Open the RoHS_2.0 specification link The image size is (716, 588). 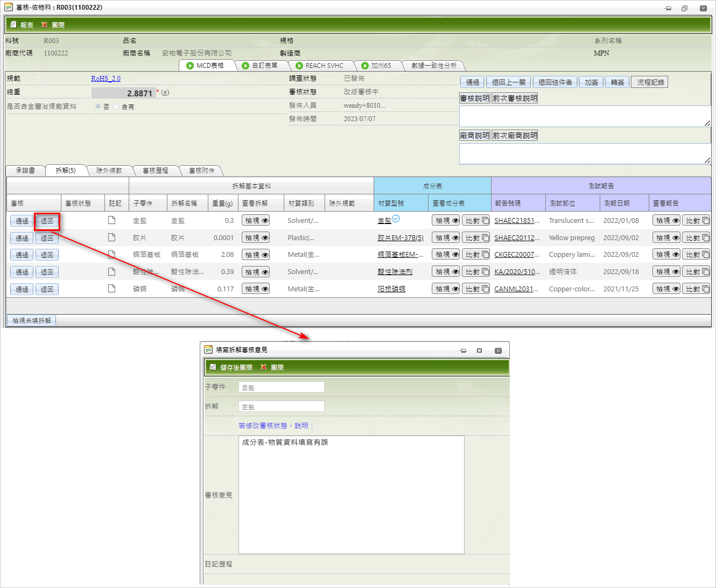tap(106, 79)
